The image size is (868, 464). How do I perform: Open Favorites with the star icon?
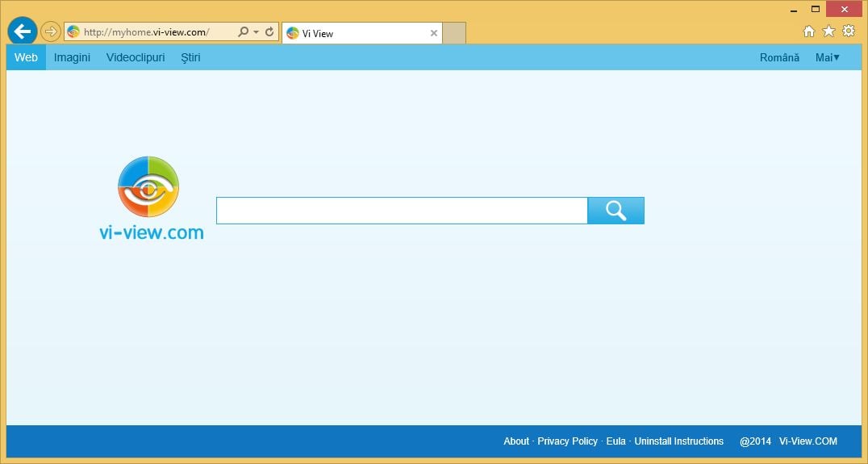828,31
